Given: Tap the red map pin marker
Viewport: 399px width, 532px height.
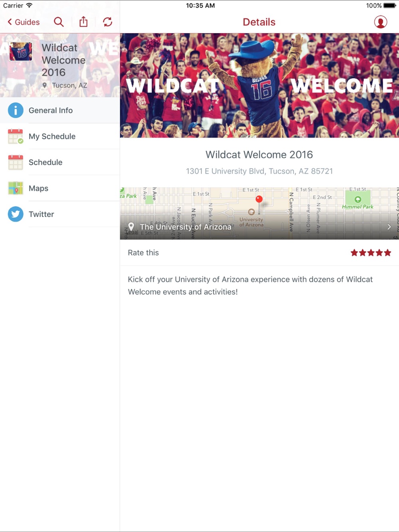Looking at the screenshot, I should (259, 199).
